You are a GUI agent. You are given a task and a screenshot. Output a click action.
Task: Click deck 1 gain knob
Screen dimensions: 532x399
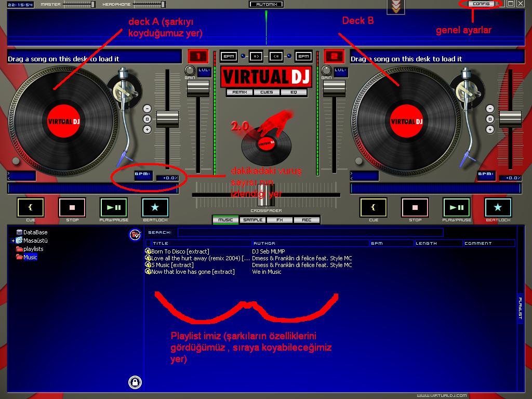(x=190, y=70)
